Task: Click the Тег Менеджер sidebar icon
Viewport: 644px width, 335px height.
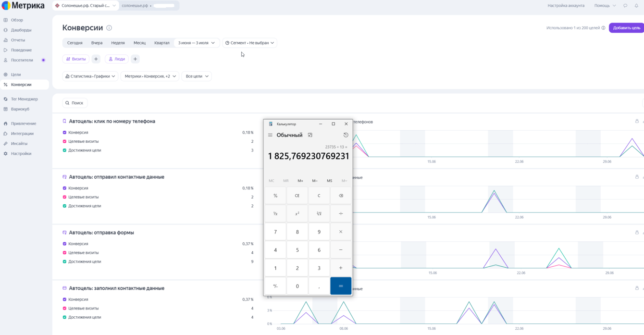Action: 6,99
